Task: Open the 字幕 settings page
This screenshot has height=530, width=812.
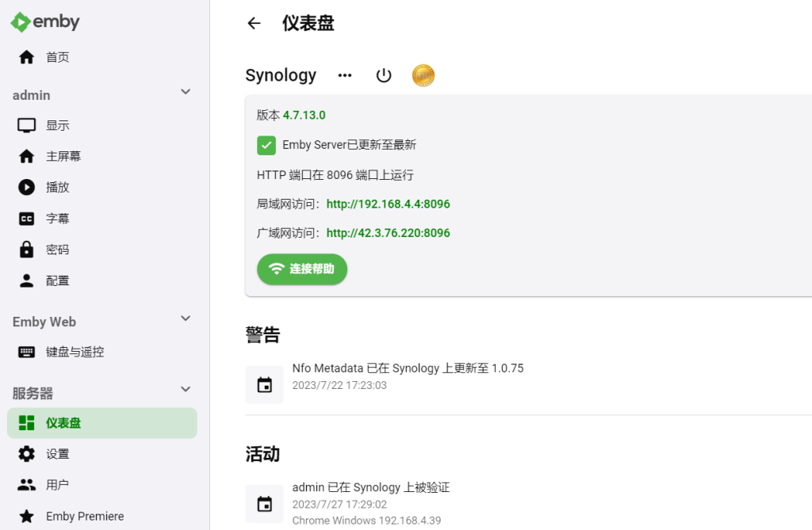Action: [x=102, y=219]
